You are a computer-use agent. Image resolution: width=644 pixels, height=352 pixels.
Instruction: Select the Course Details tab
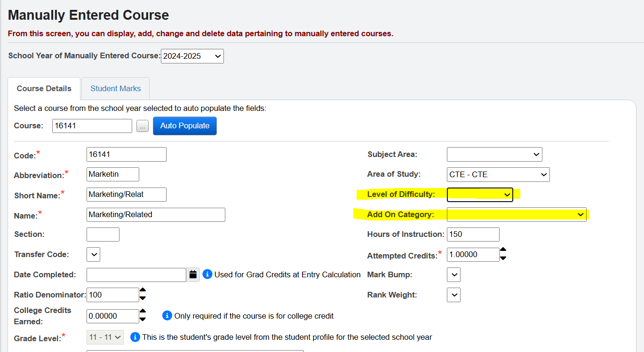[44, 88]
